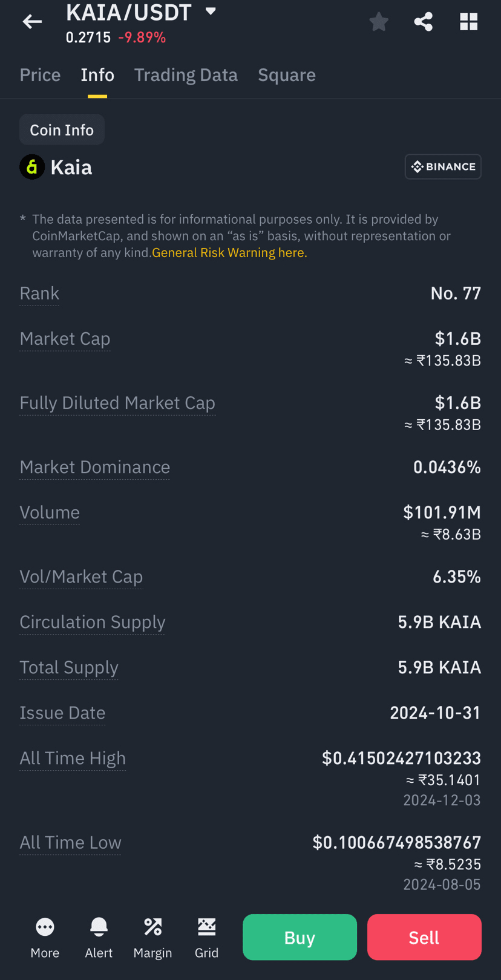501x980 pixels.
Task: Open the Square tab
Action: (287, 75)
